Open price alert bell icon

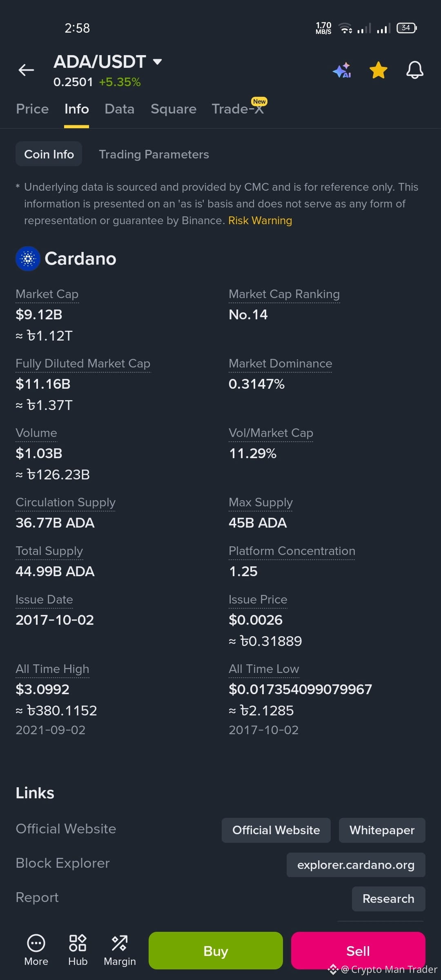[414, 70]
